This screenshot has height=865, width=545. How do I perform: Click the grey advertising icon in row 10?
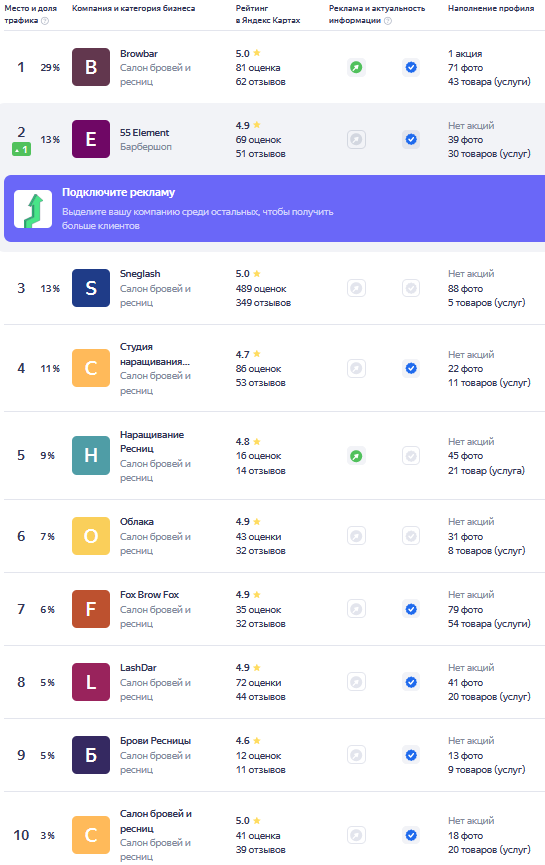356,835
